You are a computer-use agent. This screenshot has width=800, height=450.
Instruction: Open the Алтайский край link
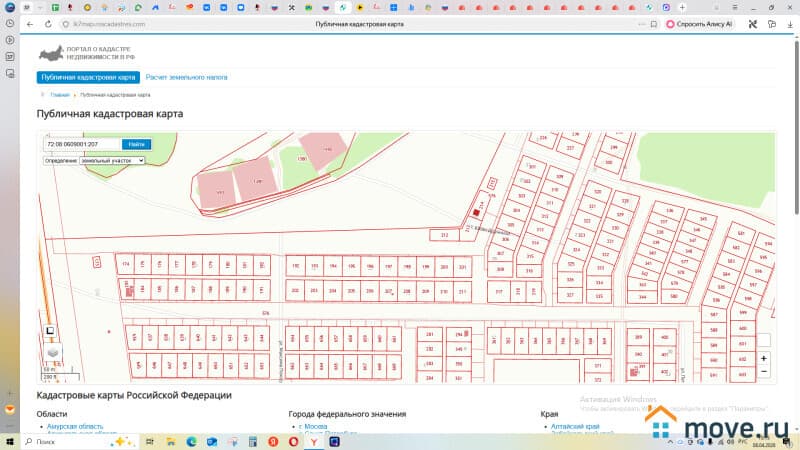[573, 426]
